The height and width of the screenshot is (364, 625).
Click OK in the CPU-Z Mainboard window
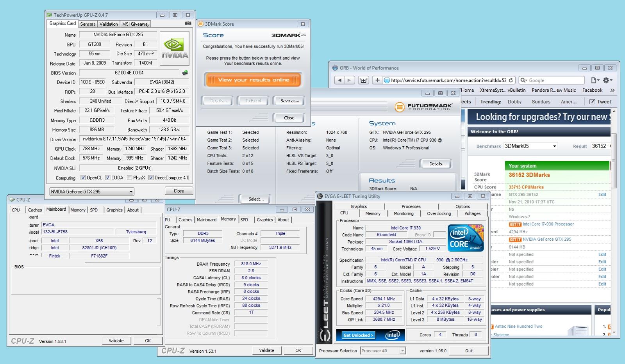(148, 341)
